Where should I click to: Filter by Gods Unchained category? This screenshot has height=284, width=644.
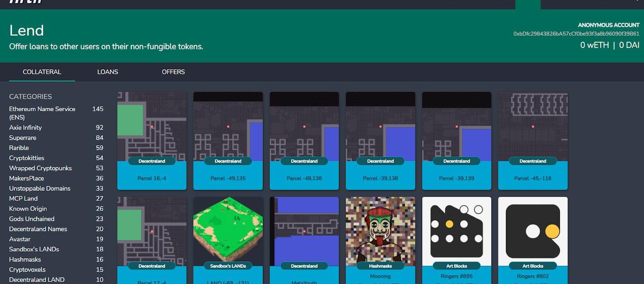tap(32, 219)
